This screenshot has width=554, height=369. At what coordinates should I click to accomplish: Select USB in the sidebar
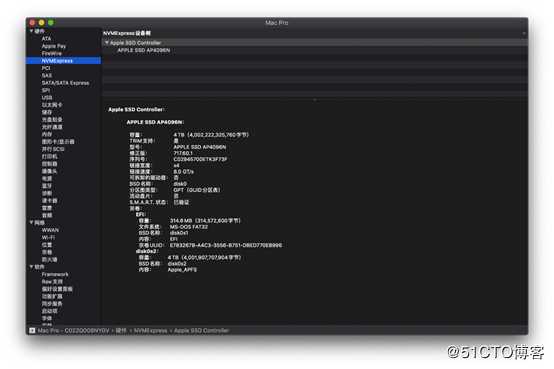47,98
